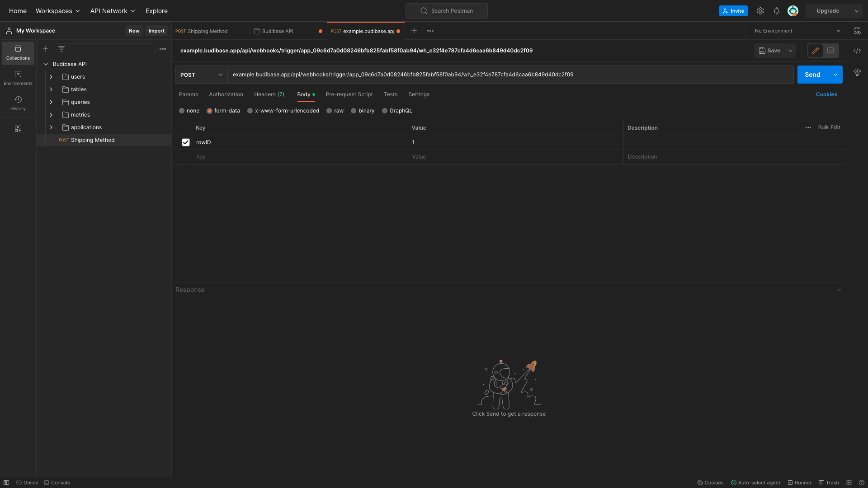The width and height of the screenshot is (868, 488).
Task: Select the GraphQL body type radio
Action: coord(385,111)
